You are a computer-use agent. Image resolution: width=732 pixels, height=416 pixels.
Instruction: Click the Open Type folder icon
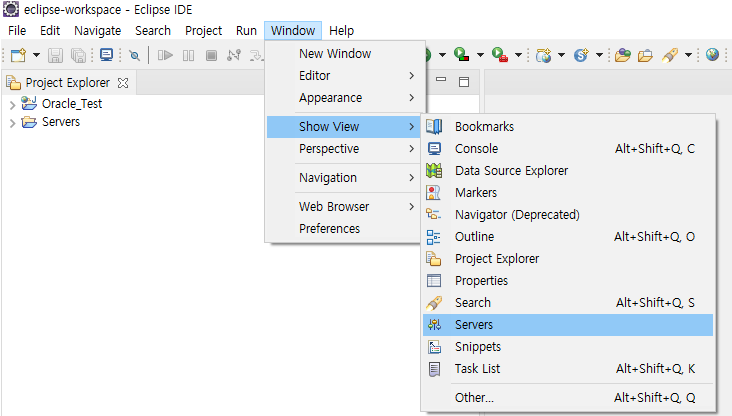pos(623,55)
